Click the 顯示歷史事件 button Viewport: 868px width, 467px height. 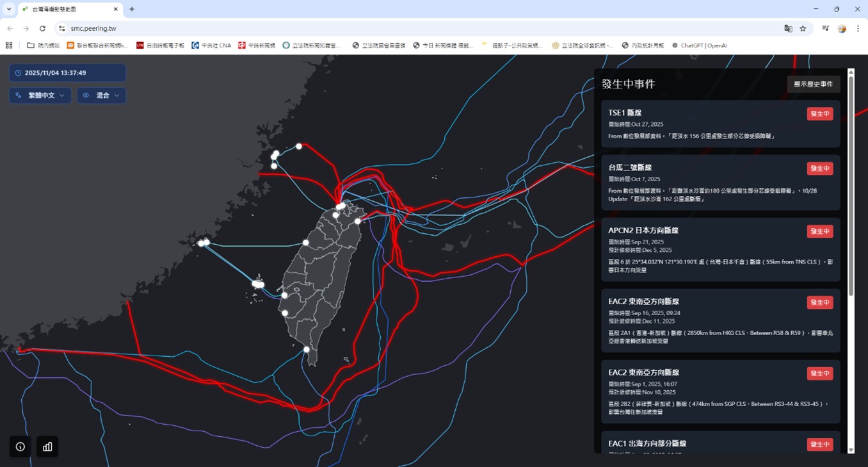813,84
